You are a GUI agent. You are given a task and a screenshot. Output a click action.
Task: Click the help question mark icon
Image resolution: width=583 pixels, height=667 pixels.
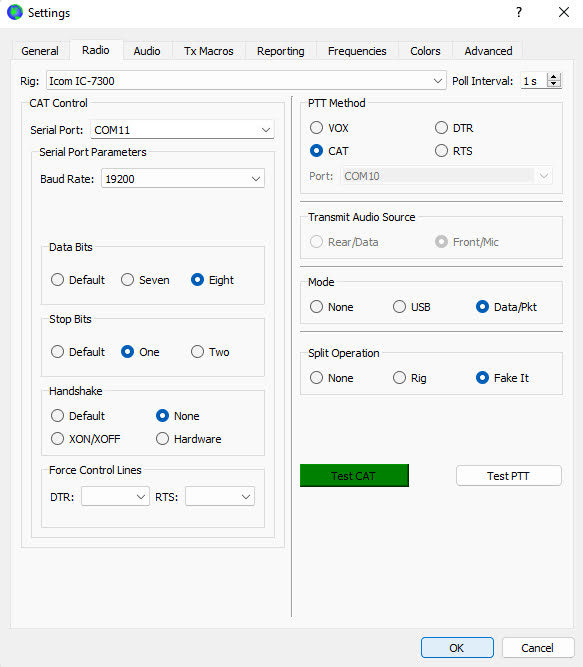click(x=519, y=12)
